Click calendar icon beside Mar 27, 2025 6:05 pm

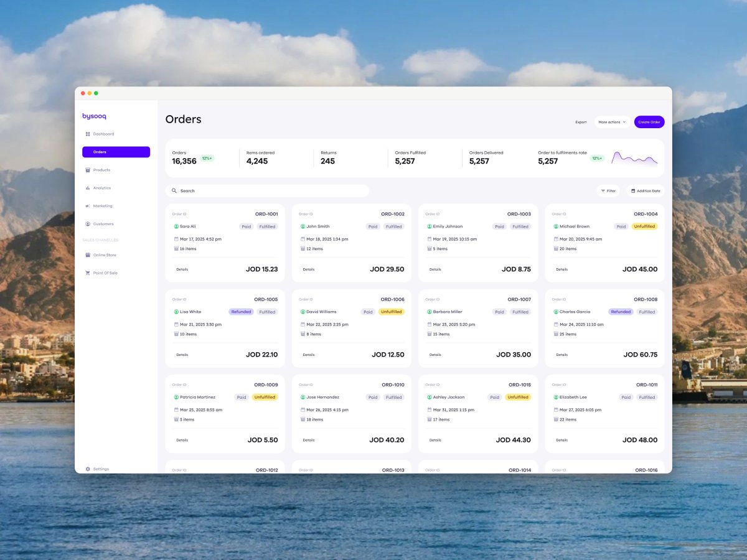tap(557, 409)
